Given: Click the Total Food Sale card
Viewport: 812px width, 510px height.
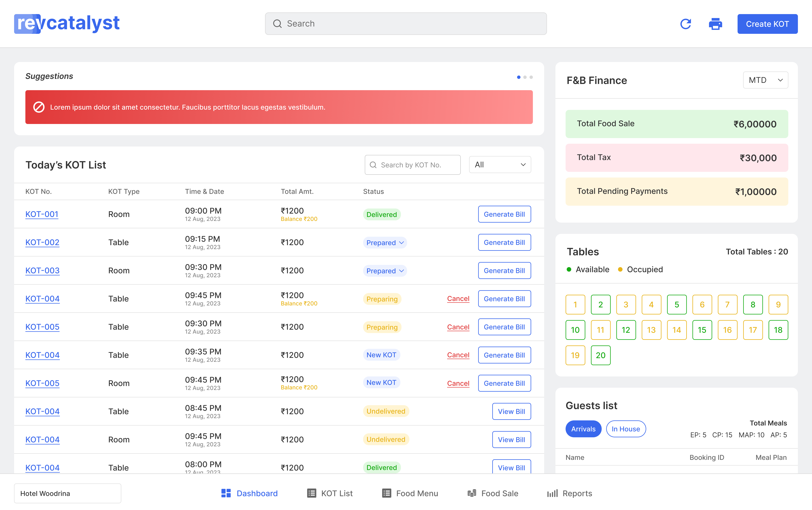Looking at the screenshot, I should pos(677,124).
